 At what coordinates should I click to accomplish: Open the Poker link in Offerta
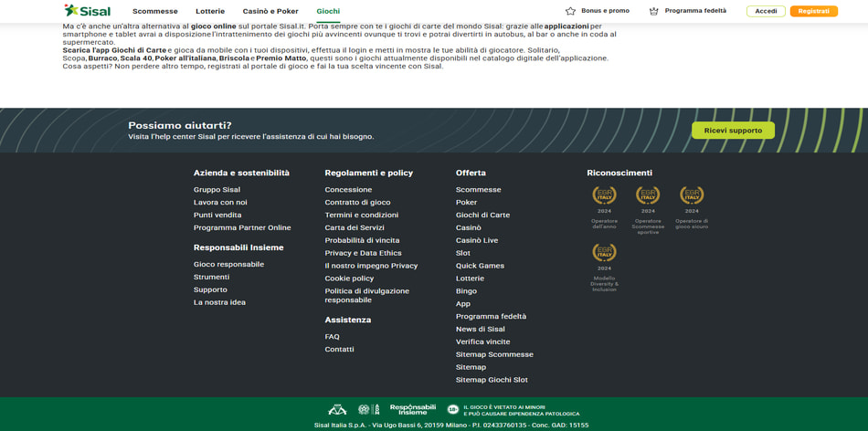[x=466, y=203]
